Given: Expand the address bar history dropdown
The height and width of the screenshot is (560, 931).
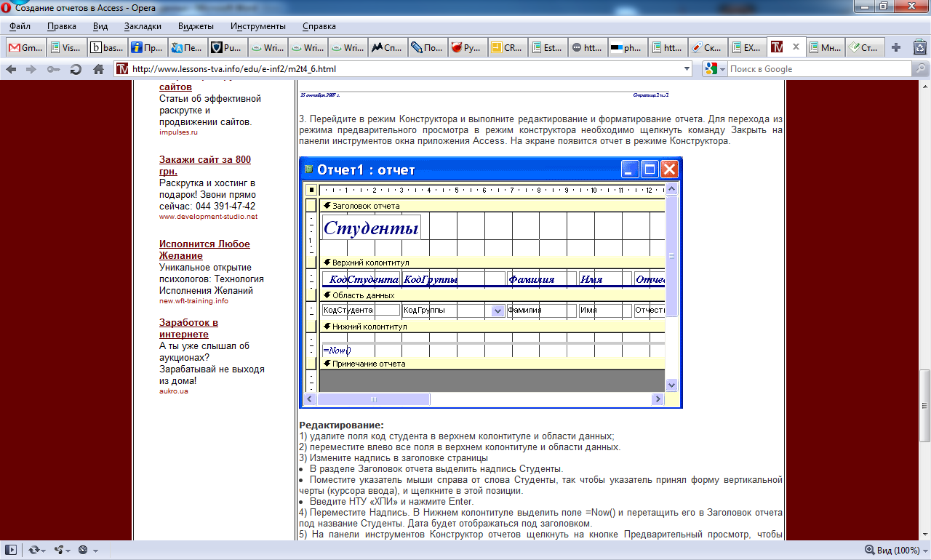Looking at the screenshot, I should (x=687, y=69).
